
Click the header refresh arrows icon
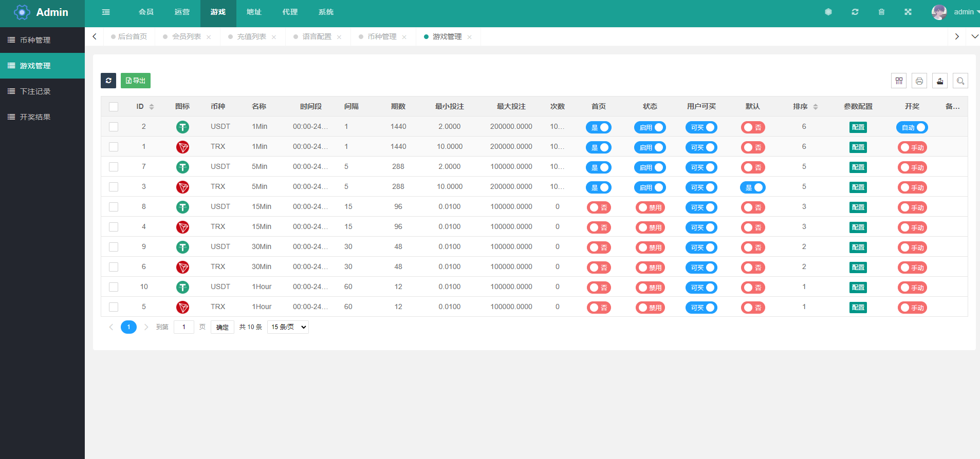click(x=855, y=12)
